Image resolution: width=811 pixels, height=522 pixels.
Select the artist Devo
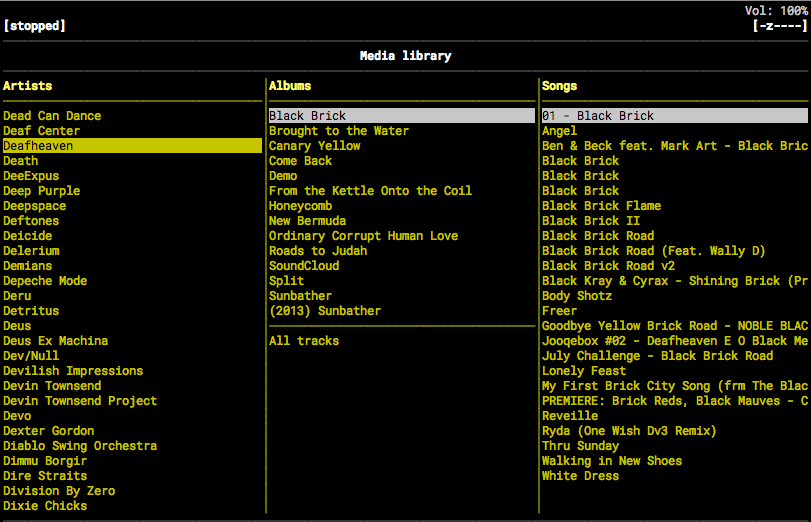point(17,416)
